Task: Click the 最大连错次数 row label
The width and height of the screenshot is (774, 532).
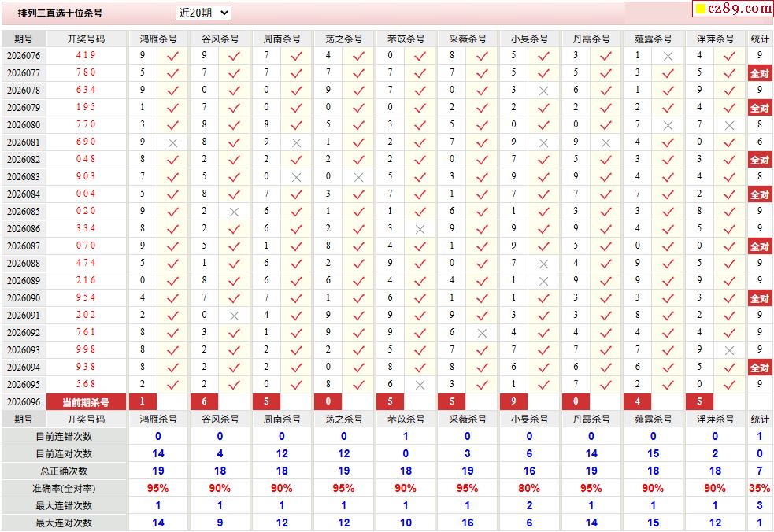Action: [x=64, y=506]
